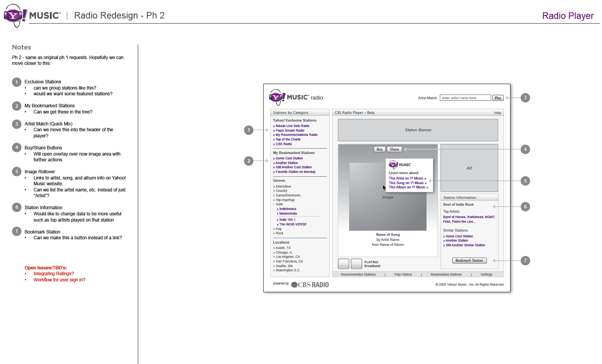Click the first playback control button
The height and width of the screenshot is (364, 602).
tap(343, 264)
